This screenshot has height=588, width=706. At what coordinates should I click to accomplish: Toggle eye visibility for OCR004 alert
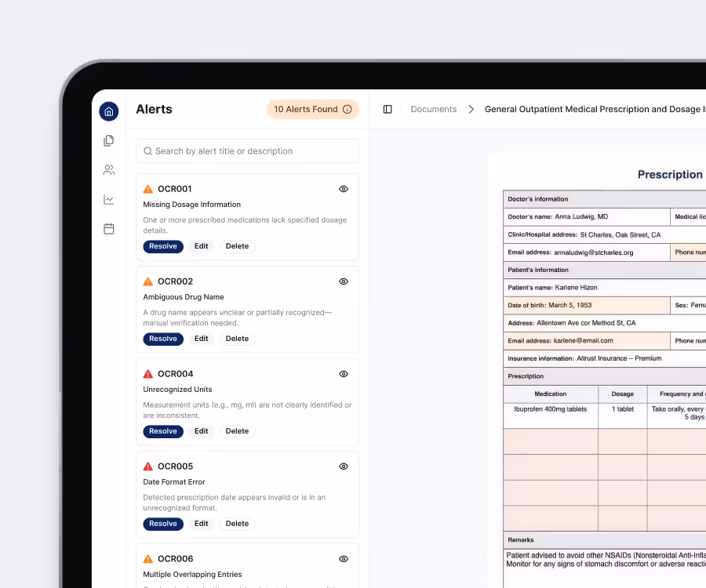pyautogui.click(x=344, y=374)
